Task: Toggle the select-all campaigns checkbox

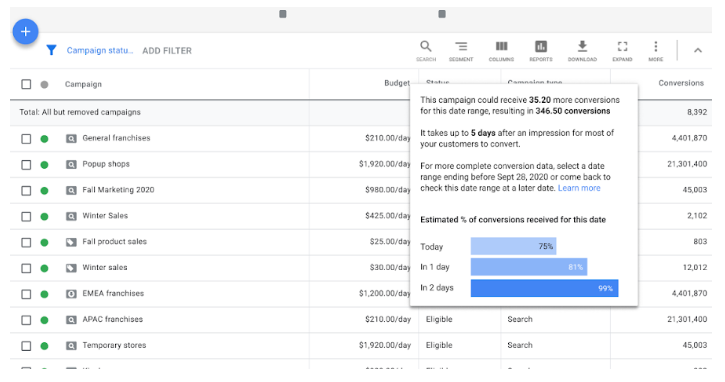Action: [26, 84]
